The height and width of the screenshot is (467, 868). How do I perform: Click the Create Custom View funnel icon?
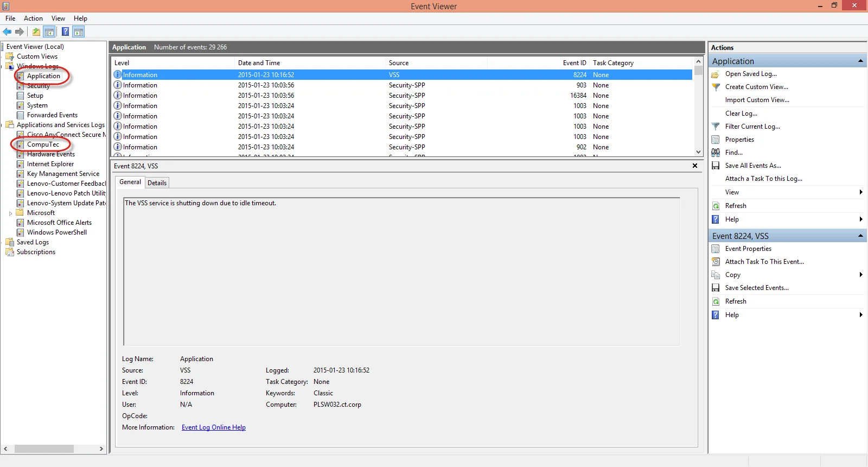(x=716, y=87)
